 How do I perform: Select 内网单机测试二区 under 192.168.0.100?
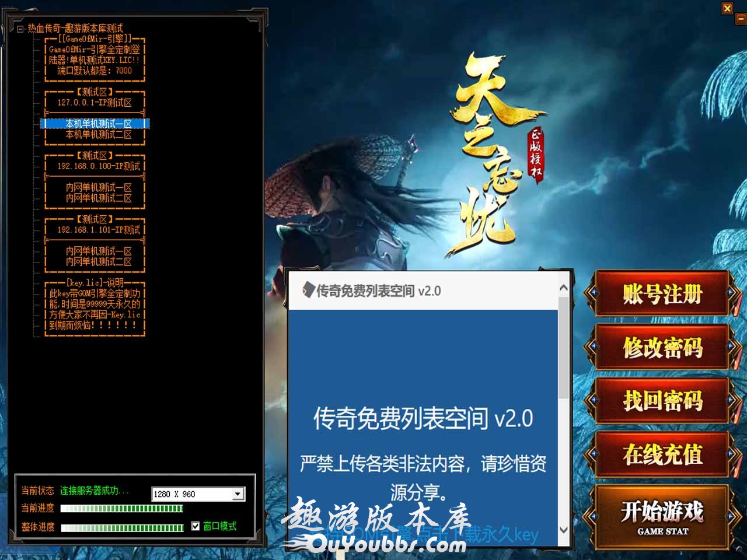[x=95, y=198]
